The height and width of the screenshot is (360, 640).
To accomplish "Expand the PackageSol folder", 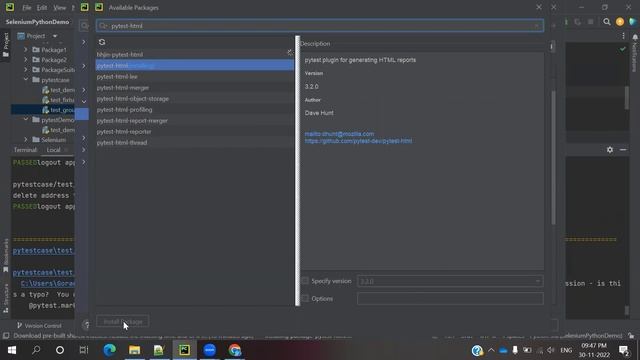I will click(x=26, y=70).
